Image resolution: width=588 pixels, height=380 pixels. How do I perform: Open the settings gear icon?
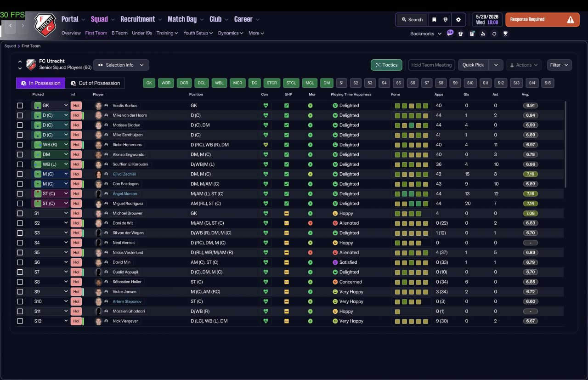458,20
